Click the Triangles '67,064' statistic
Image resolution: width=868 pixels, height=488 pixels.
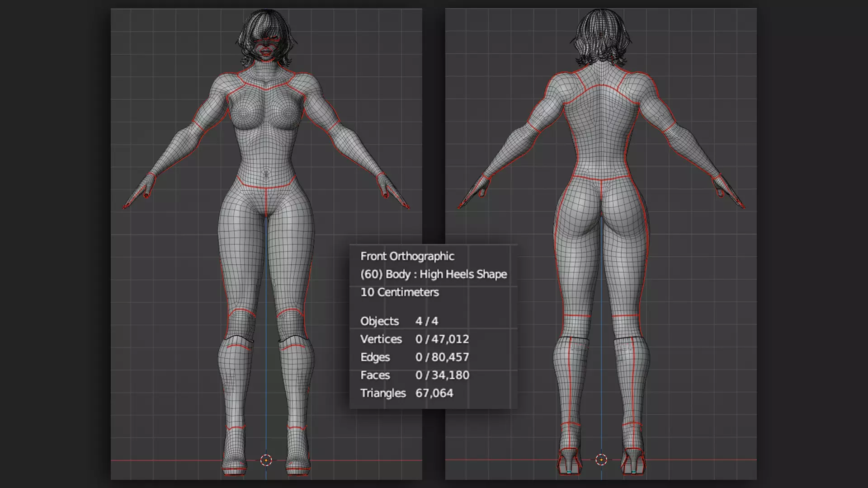pyautogui.click(x=434, y=394)
